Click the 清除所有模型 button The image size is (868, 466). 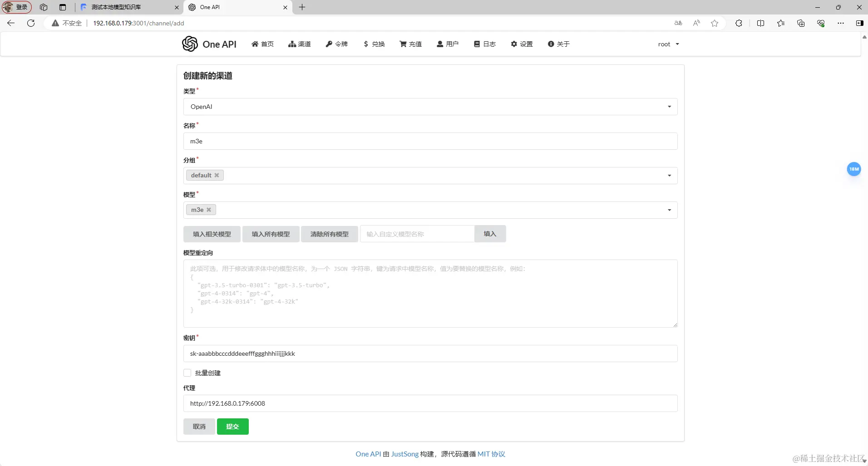click(330, 234)
